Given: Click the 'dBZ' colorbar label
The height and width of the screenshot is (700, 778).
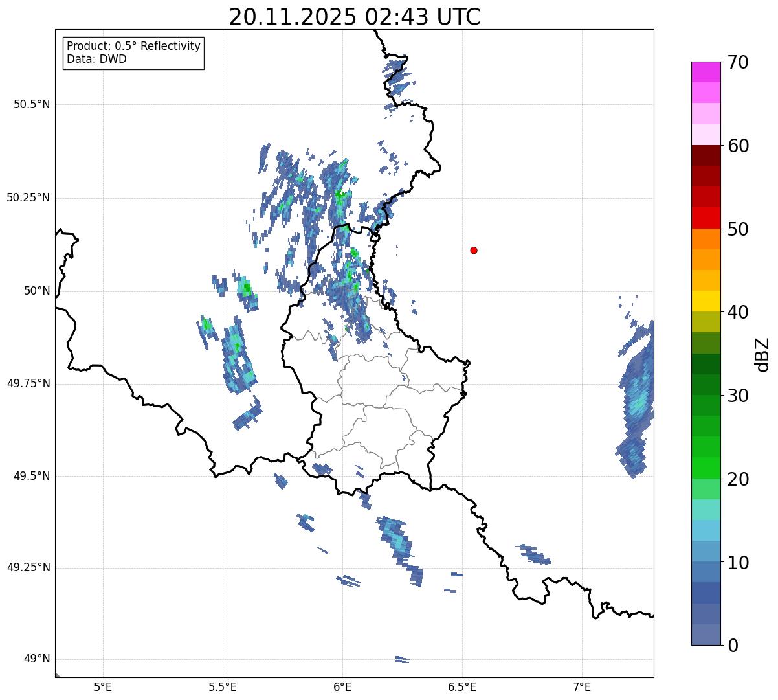Looking at the screenshot, I should [762, 354].
